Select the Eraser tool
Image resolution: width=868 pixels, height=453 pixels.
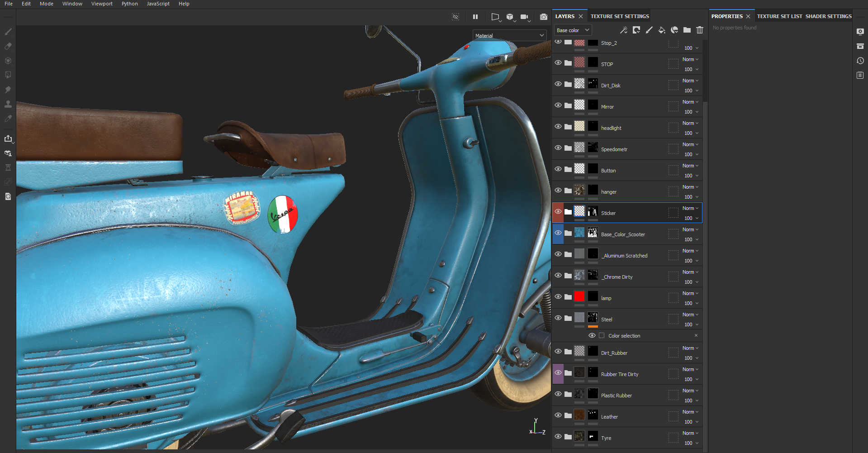pyautogui.click(x=8, y=46)
